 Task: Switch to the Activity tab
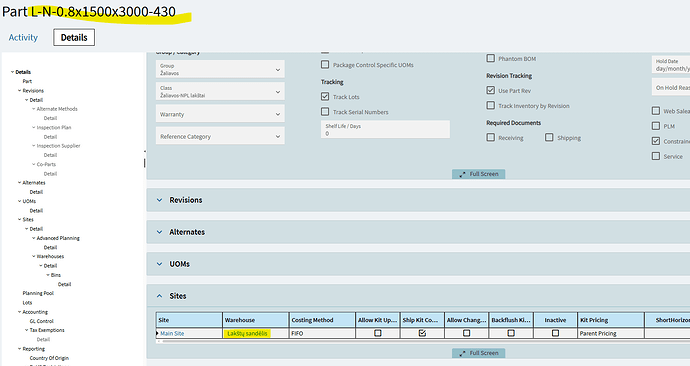23,37
